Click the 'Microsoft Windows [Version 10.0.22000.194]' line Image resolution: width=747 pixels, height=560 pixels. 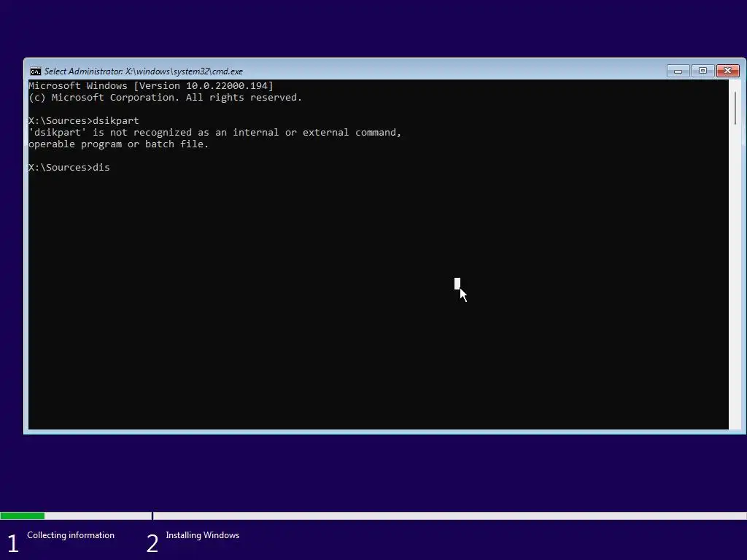(151, 86)
